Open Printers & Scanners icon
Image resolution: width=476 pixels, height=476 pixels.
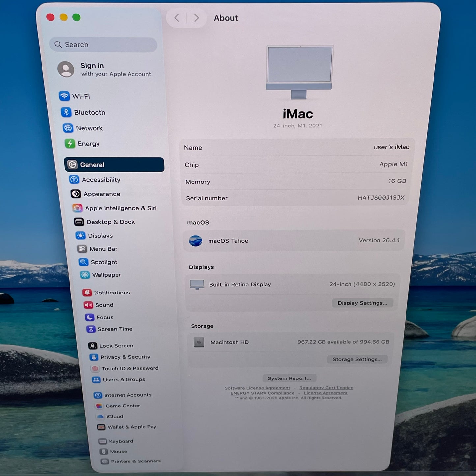coord(105,462)
